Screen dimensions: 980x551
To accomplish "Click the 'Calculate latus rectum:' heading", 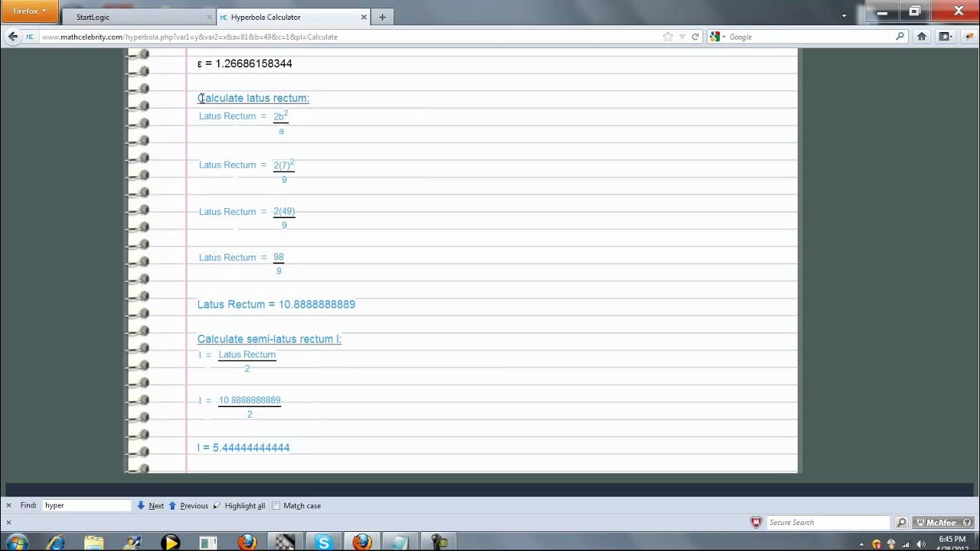I will click(x=253, y=98).
